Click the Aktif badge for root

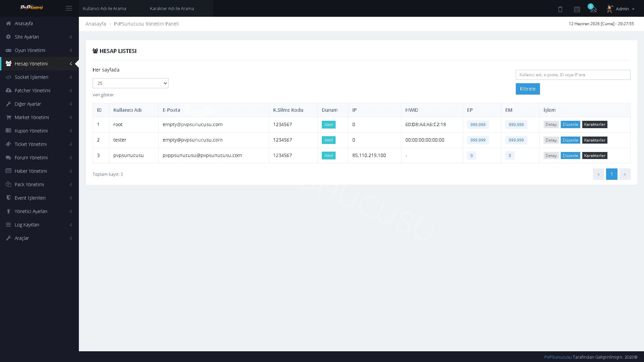click(x=329, y=125)
